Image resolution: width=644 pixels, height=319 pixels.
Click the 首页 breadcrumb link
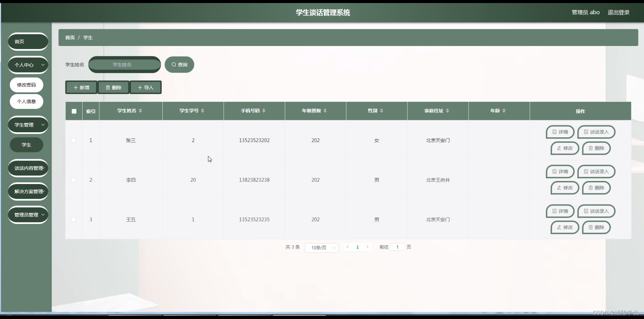pos(70,37)
